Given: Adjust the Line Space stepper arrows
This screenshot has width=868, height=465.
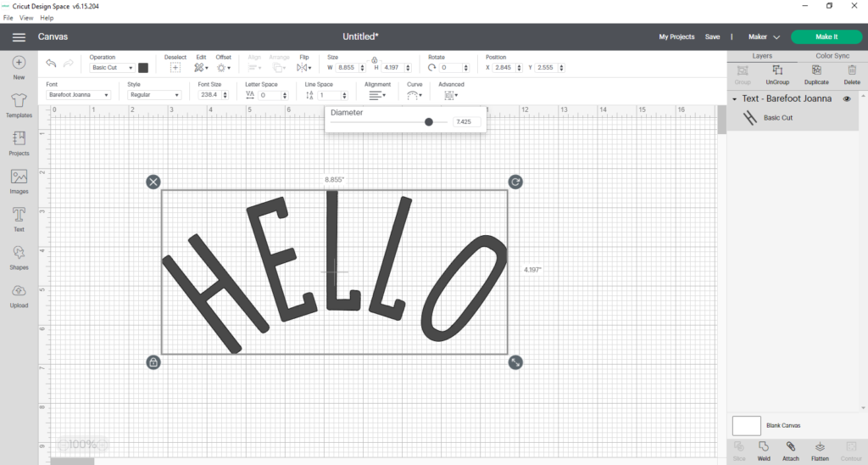Looking at the screenshot, I should pyautogui.click(x=344, y=95).
